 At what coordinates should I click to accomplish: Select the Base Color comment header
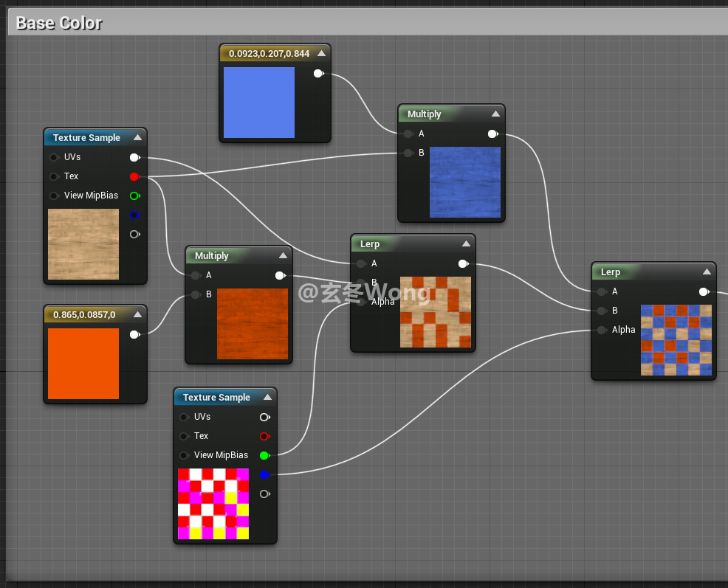(x=58, y=23)
